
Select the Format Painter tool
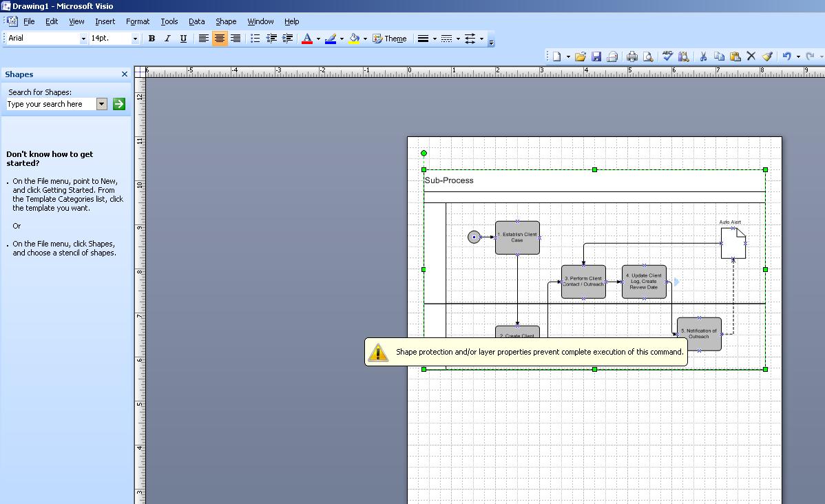(766, 56)
